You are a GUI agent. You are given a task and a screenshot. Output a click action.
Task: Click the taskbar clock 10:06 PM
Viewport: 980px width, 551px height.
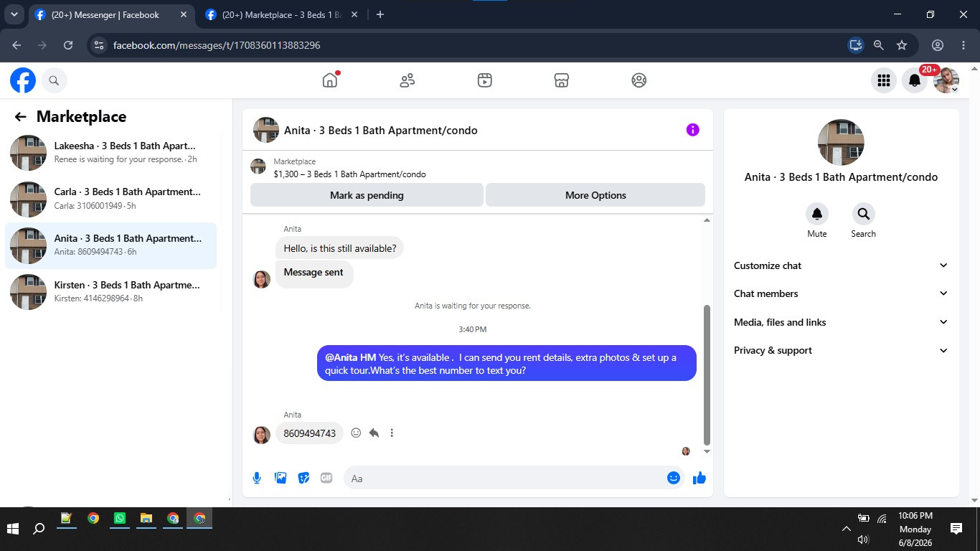[x=915, y=516]
